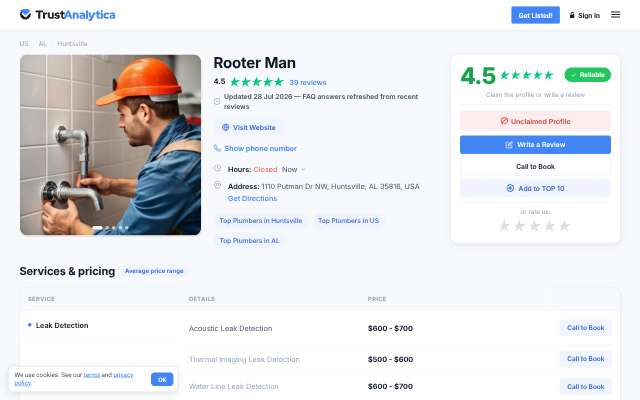Click the Claim the profile text
640x400 pixels.
[535, 95]
